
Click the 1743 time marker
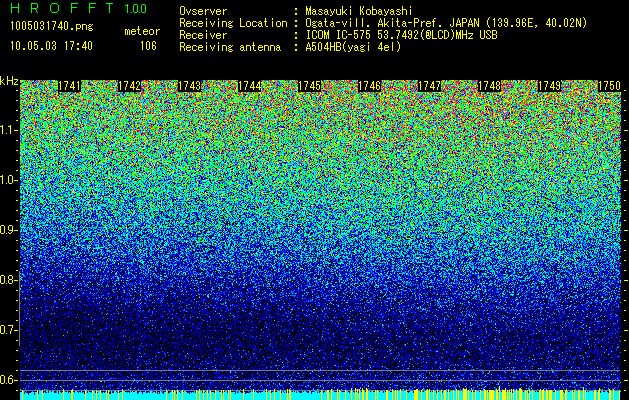pyautogui.click(x=189, y=86)
